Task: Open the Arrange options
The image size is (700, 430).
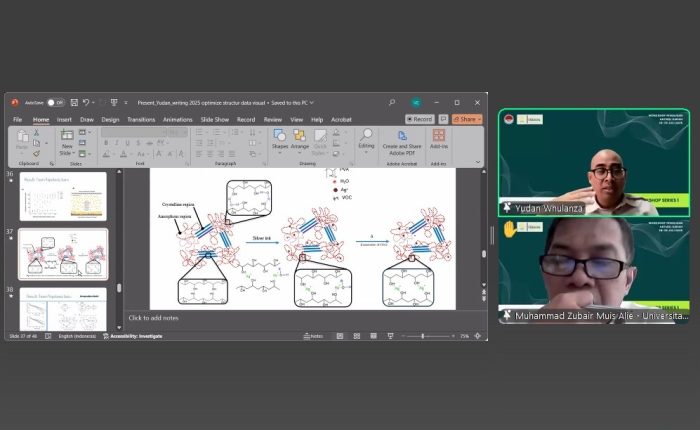Action: click(x=300, y=139)
